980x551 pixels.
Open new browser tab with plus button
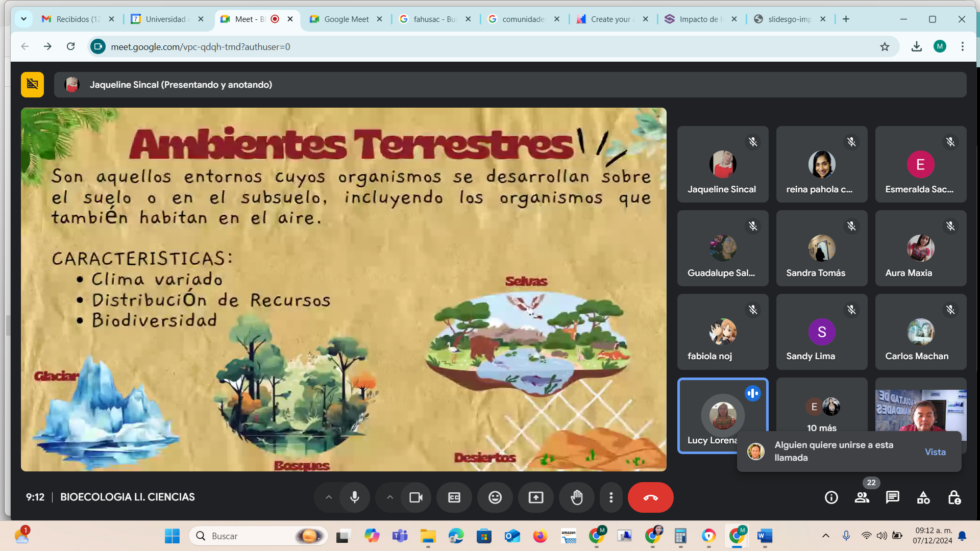coord(846,19)
